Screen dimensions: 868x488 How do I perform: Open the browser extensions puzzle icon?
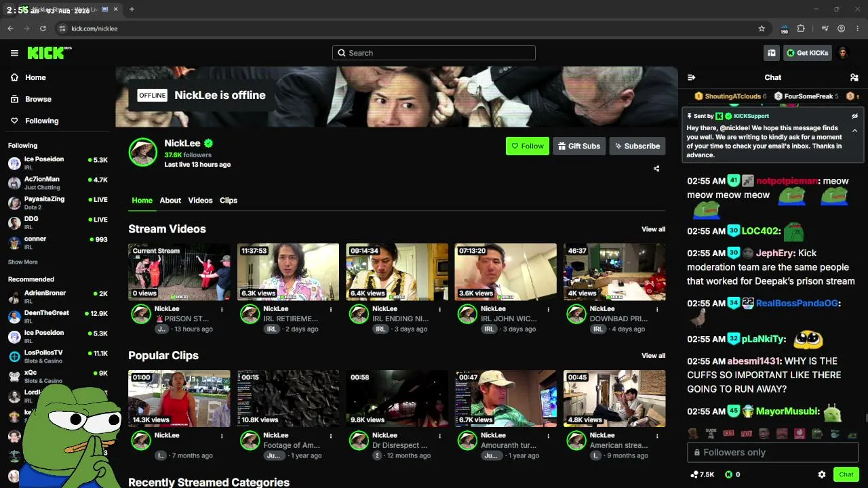[801, 28]
